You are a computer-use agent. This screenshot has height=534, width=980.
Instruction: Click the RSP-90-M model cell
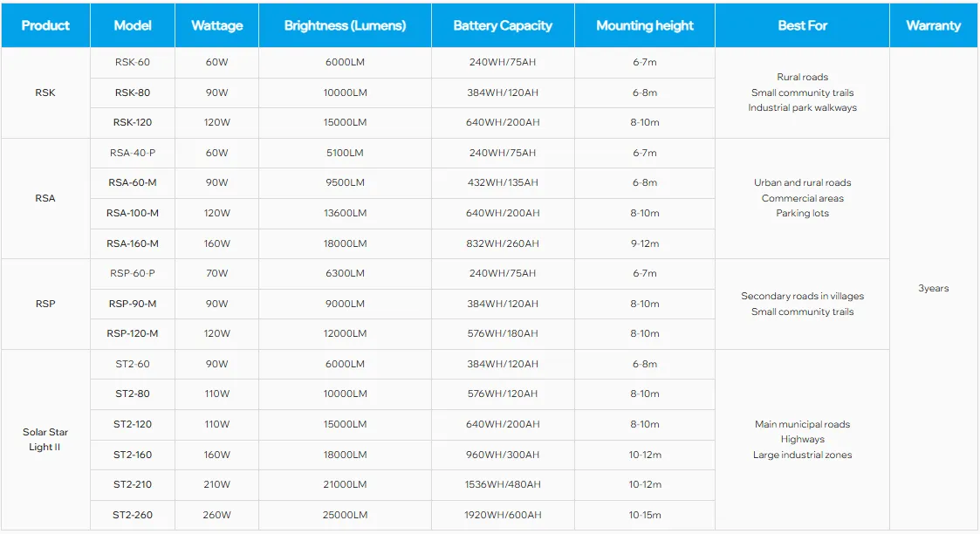(x=133, y=304)
